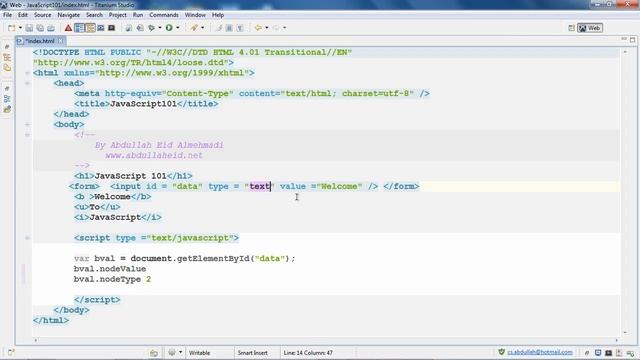Click the orange hierarchy icon in left sidebar
Image resolution: width=640 pixels, height=360 pixels.
click(x=7, y=58)
